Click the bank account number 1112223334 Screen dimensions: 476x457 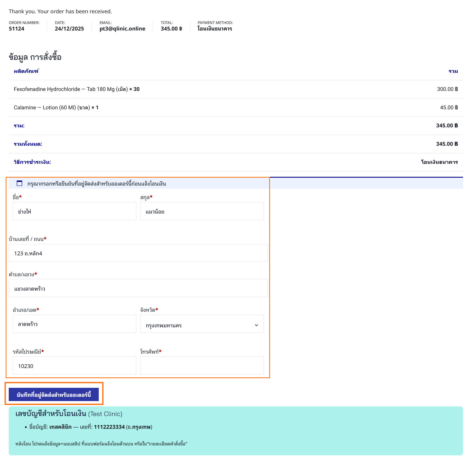(109, 427)
